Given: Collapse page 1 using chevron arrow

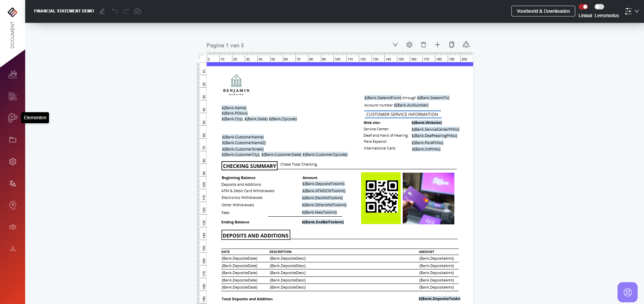Looking at the screenshot, I should pyautogui.click(x=395, y=45).
